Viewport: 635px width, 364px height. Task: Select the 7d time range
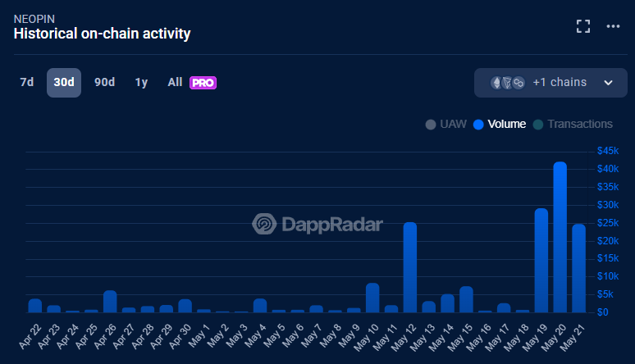(27, 82)
